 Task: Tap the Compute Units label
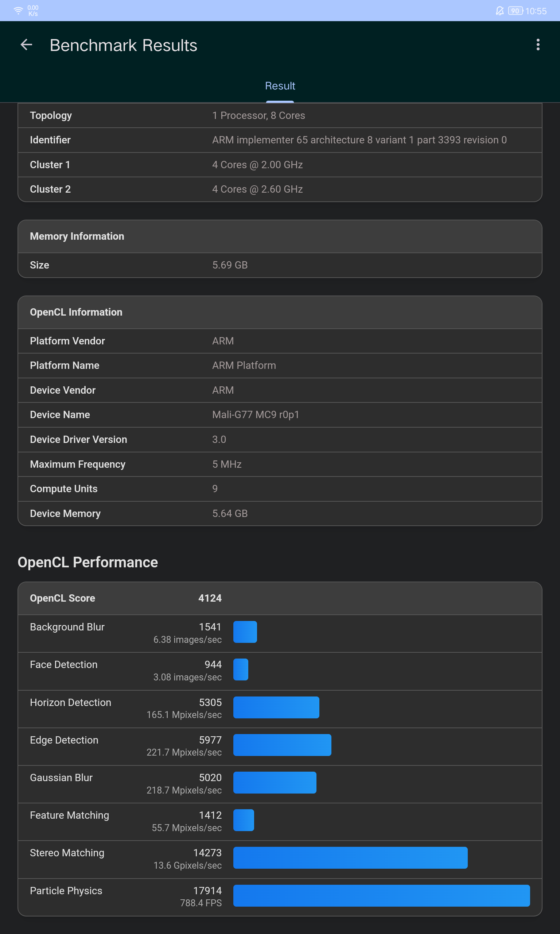click(63, 489)
